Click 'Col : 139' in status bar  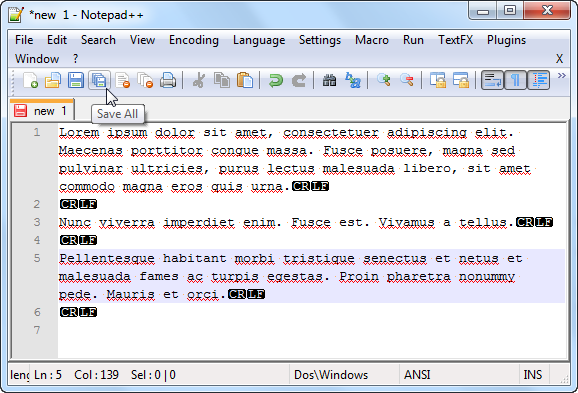pos(96,375)
